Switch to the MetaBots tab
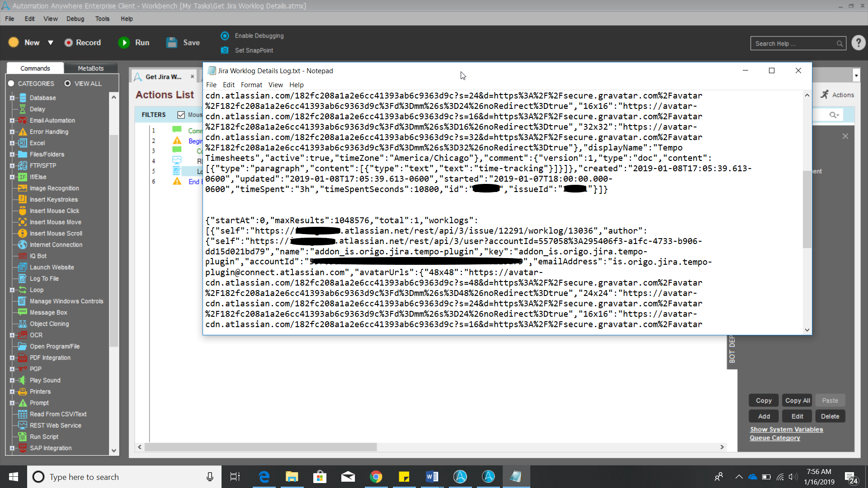 coord(90,68)
